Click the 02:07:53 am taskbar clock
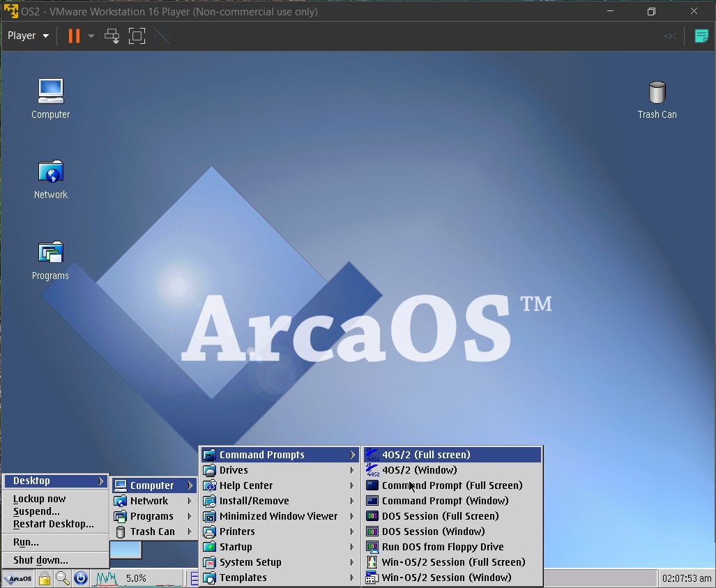 [686, 578]
